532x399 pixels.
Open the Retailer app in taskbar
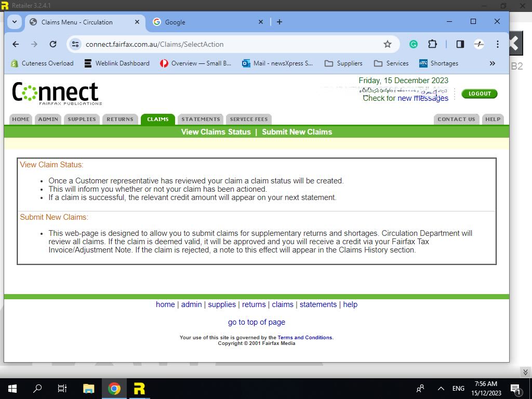[x=139, y=388]
